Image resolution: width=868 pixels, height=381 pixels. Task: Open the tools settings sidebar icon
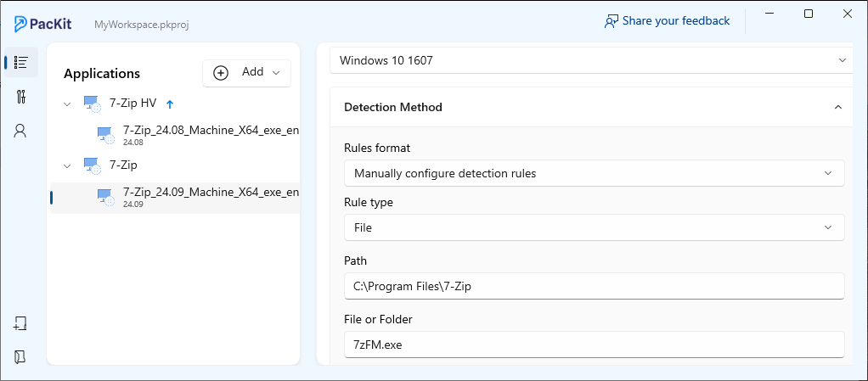click(21, 97)
